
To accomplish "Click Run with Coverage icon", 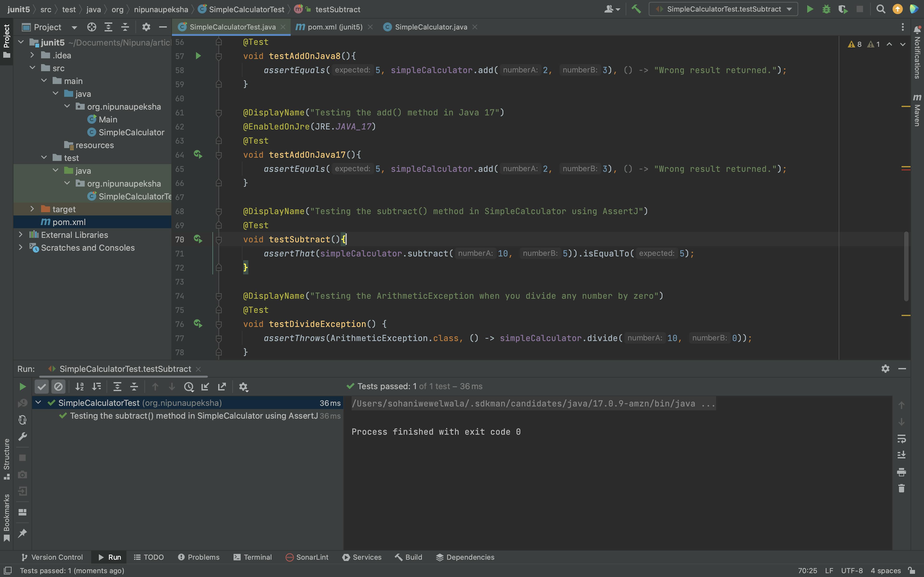I will (843, 9).
